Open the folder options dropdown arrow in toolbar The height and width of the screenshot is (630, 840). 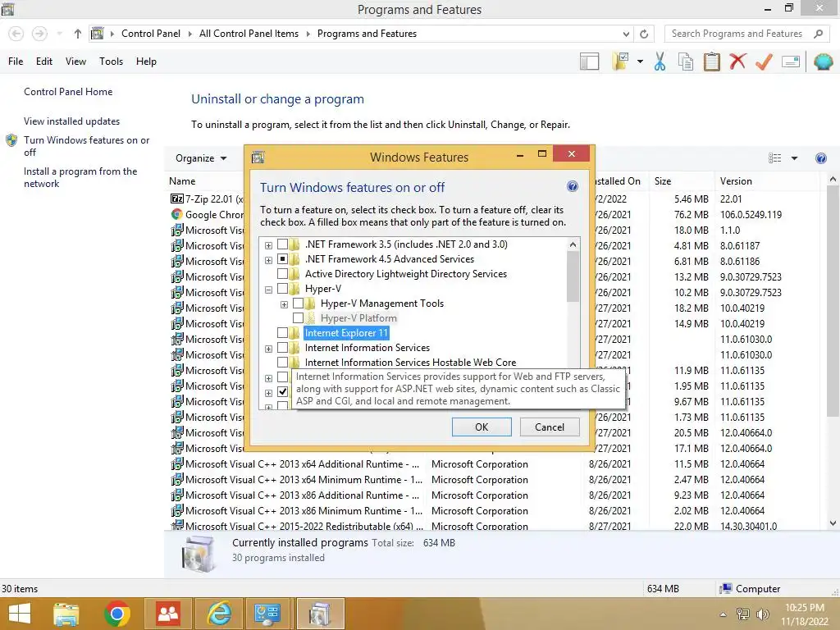click(640, 62)
